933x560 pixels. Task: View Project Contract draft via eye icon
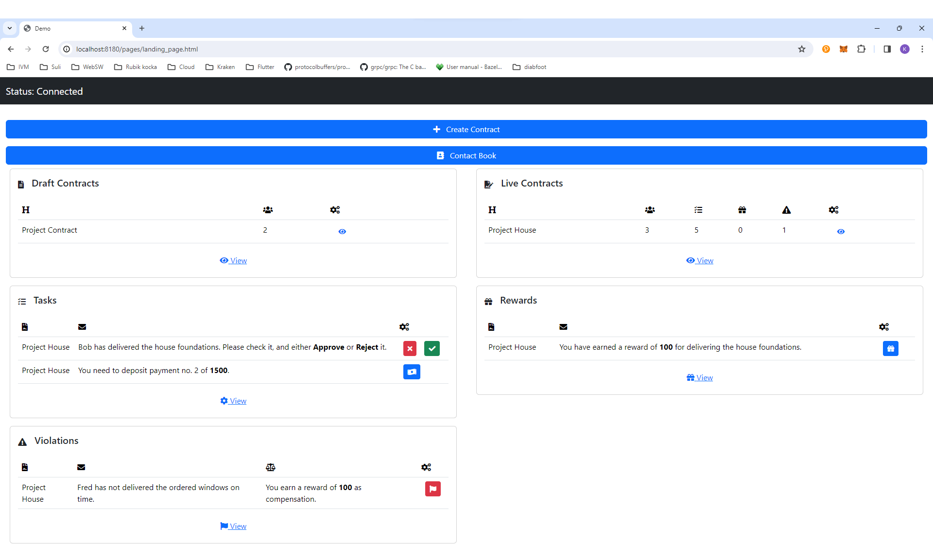click(x=342, y=232)
